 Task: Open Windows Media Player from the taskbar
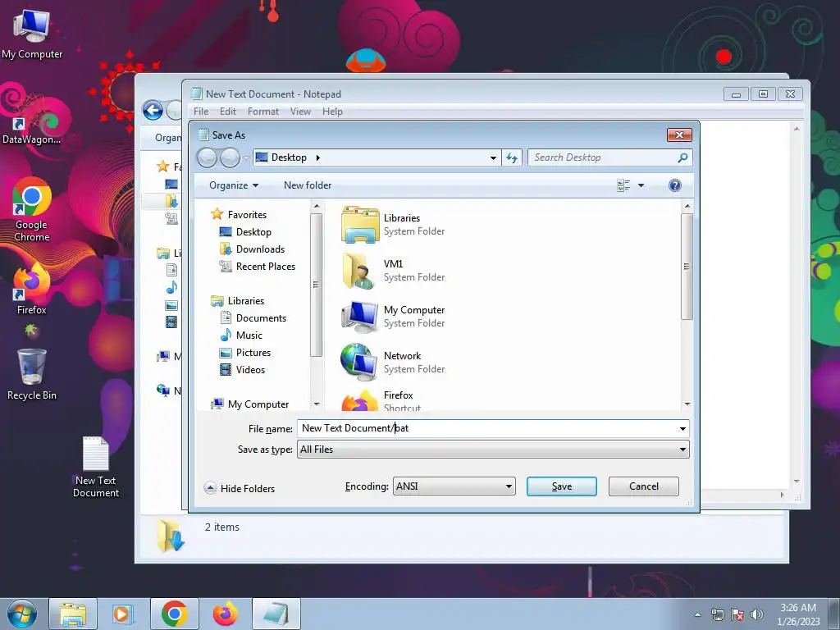coord(123,614)
